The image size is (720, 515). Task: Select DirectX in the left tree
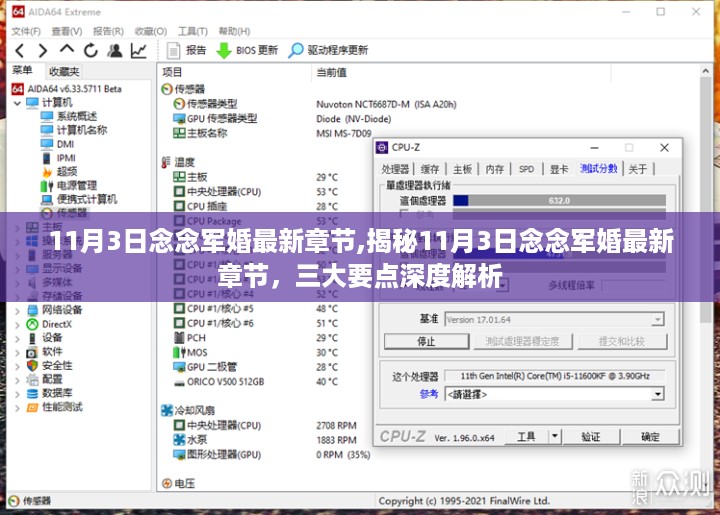pos(56,324)
